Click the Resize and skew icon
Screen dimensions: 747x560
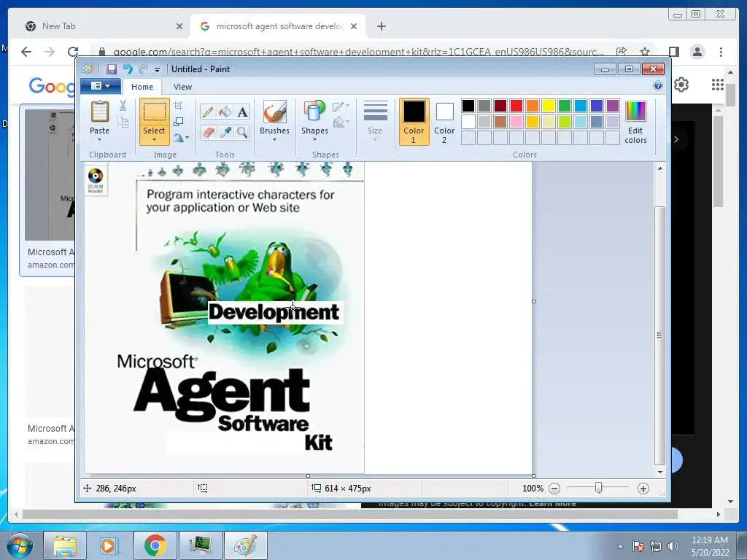click(x=179, y=122)
